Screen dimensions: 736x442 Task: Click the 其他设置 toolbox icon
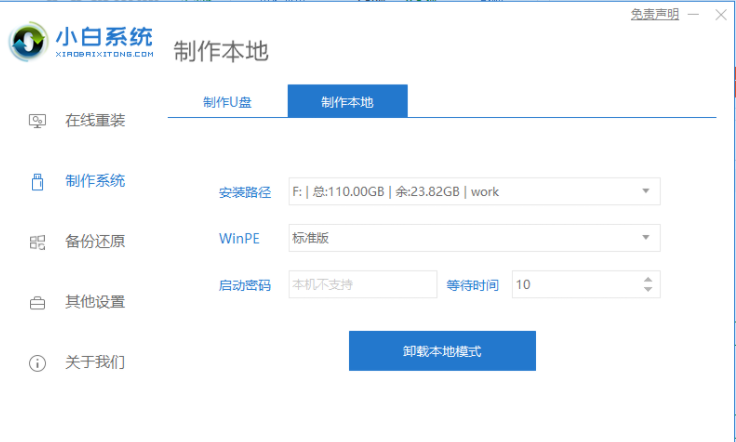point(38,302)
